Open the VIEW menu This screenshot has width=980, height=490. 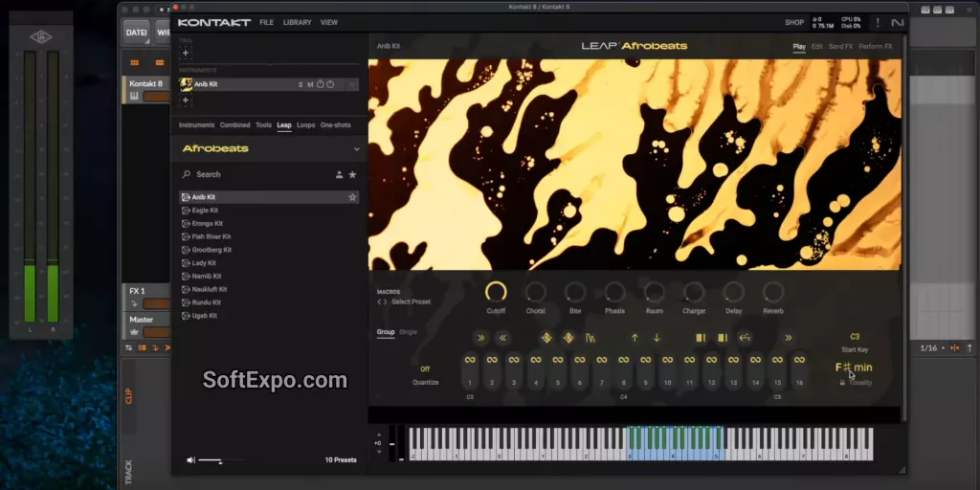coord(329,23)
